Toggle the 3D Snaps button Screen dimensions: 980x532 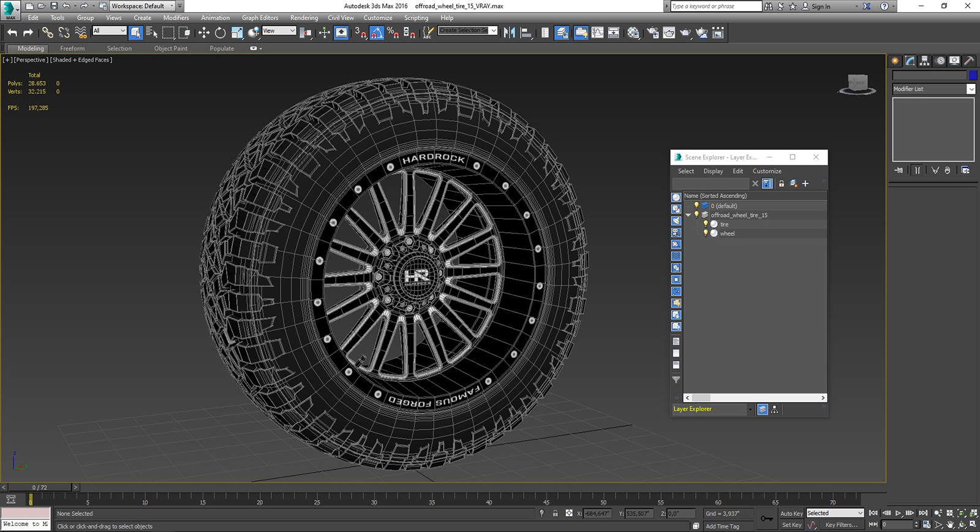pyautogui.click(x=361, y=32)
